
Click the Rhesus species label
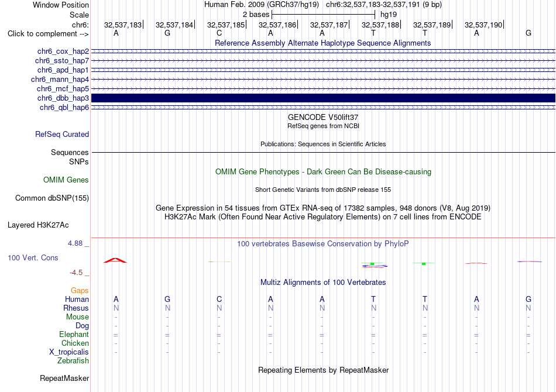click(x=76, y=308)
